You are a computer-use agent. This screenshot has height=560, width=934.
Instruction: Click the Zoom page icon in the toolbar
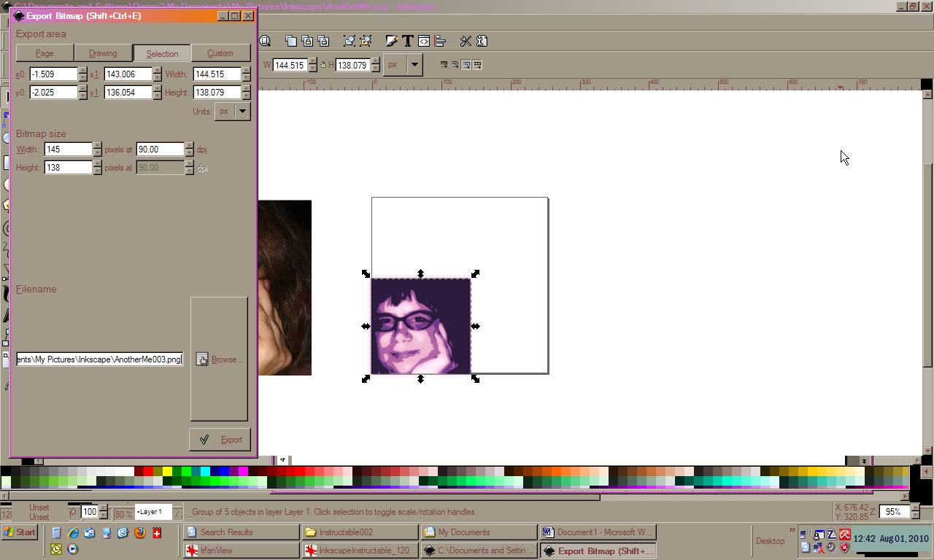pos(265,41)
